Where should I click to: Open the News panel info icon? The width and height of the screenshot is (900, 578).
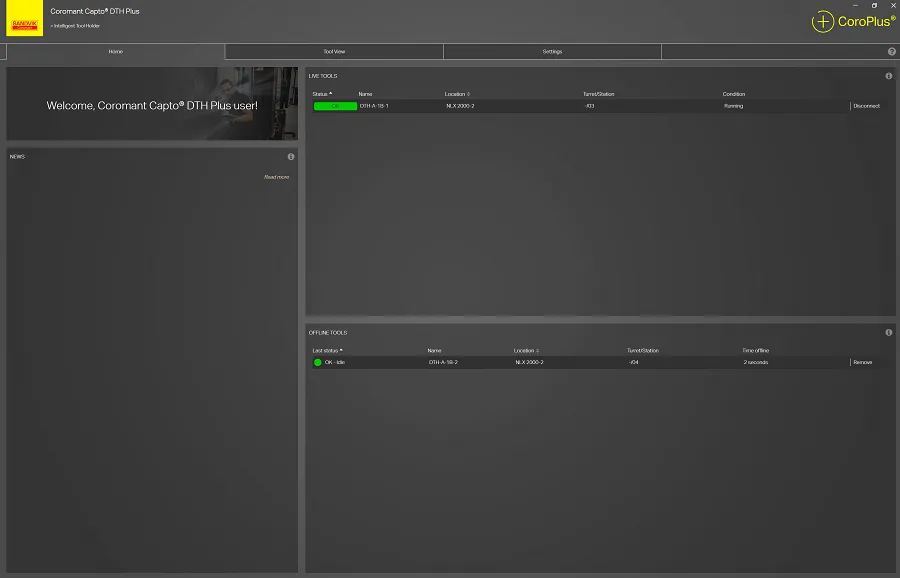click(291, 157)
